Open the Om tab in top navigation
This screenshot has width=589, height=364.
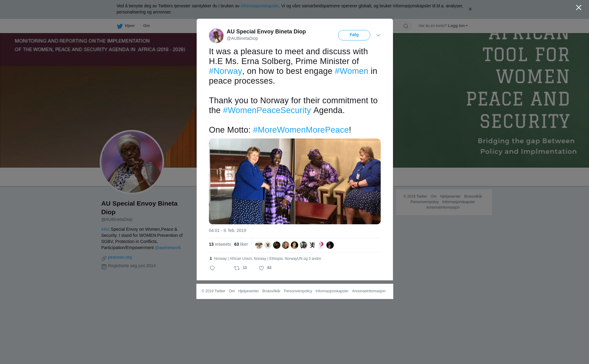(147, 26)
